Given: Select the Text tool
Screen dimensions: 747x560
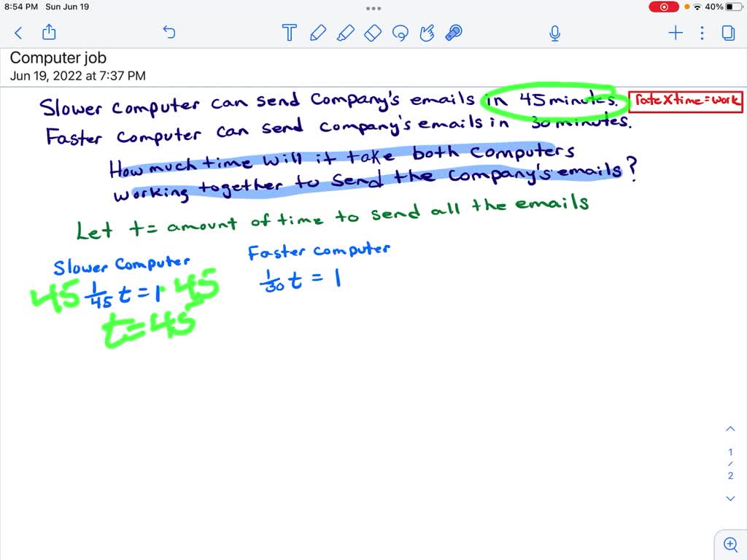Looking at the screenshot, I should coord(289,33).
